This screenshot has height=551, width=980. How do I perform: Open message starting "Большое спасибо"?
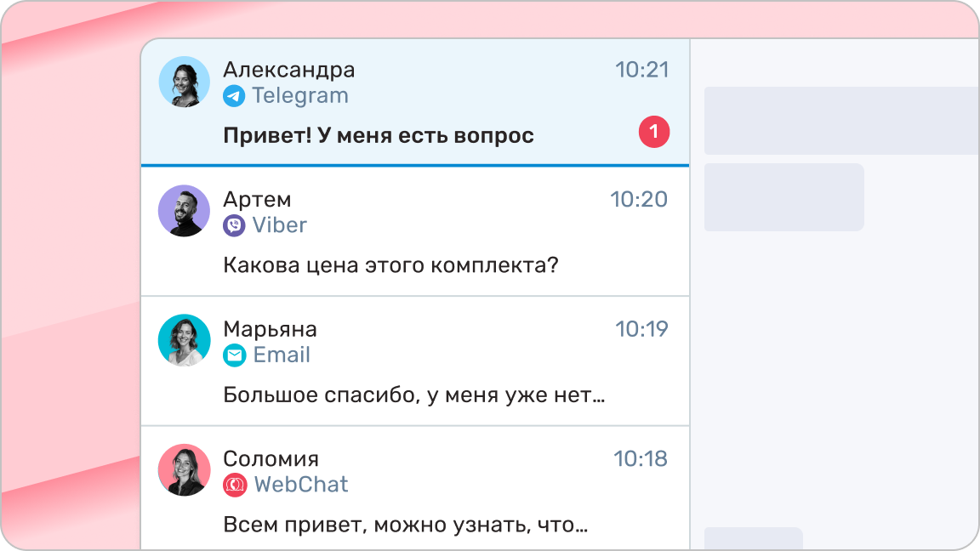coord(413,395)
